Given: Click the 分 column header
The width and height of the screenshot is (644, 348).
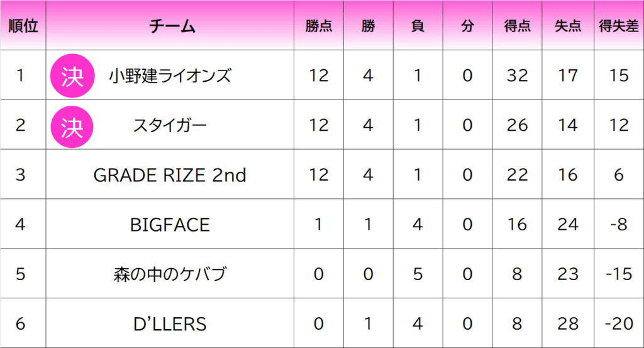Looking at the screenshot, I should pos(467,26).
